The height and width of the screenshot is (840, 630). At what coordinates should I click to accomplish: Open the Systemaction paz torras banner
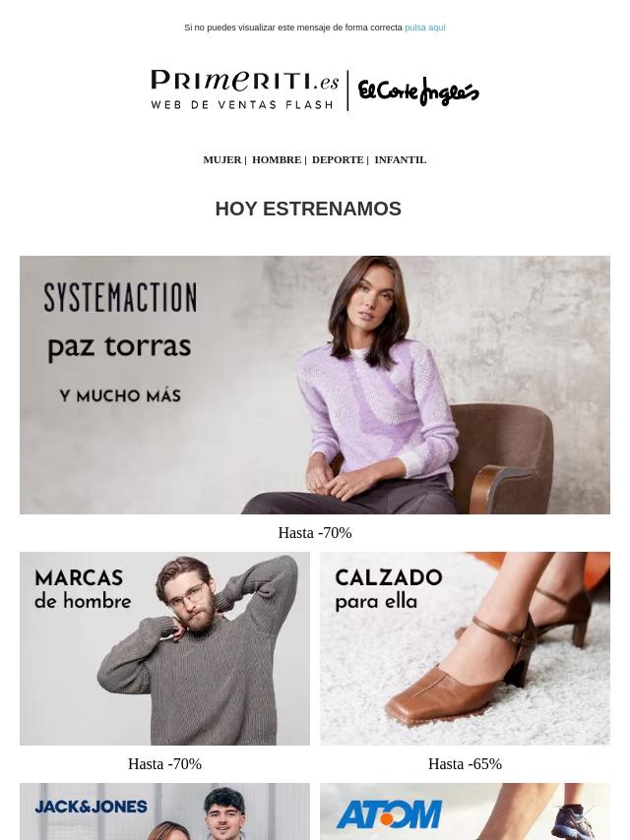tap(315, 385)
